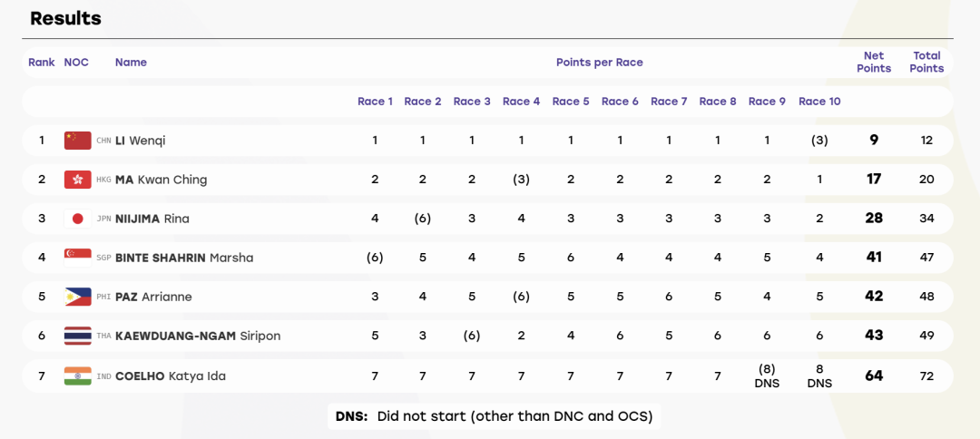Viewport: 980px width, 439px height.
Task: Click the Singapore flag icon
Action: (x=77, y=258)
